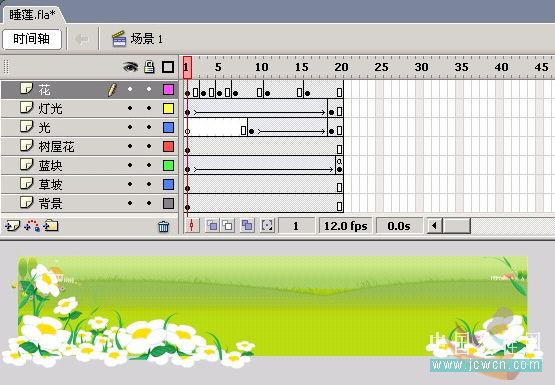The width and height of the screenshot is (555, 385).
Task: Click the 12.0 fps frame rate field
Action: tap(346, 226)
